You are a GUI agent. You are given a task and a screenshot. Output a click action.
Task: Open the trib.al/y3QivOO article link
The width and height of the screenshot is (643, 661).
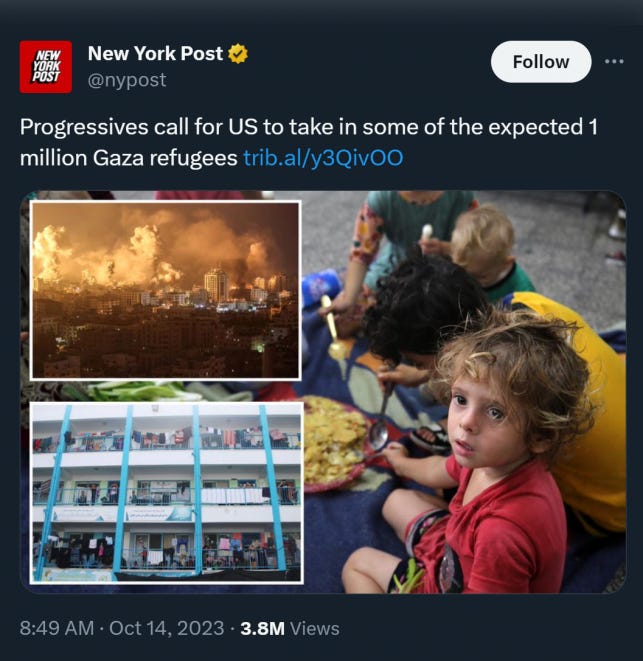[x=323, y=158]
